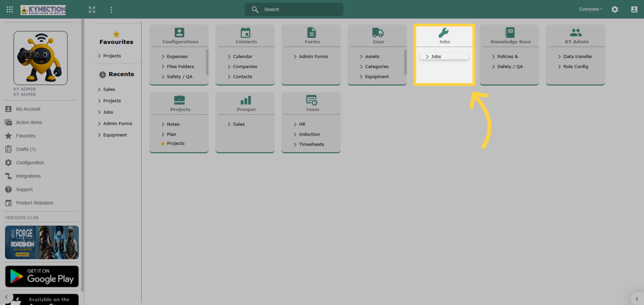This screenshot has height=305, width=644.
Task: Click the Product Releases calendar icon
Action: coord(8,203)
